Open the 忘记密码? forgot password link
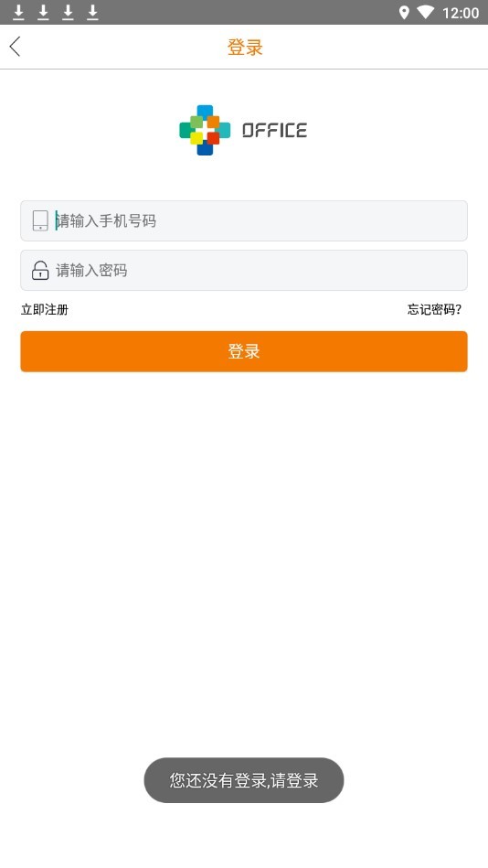This screenshot has width=488, height=868. tap(434, 309)
